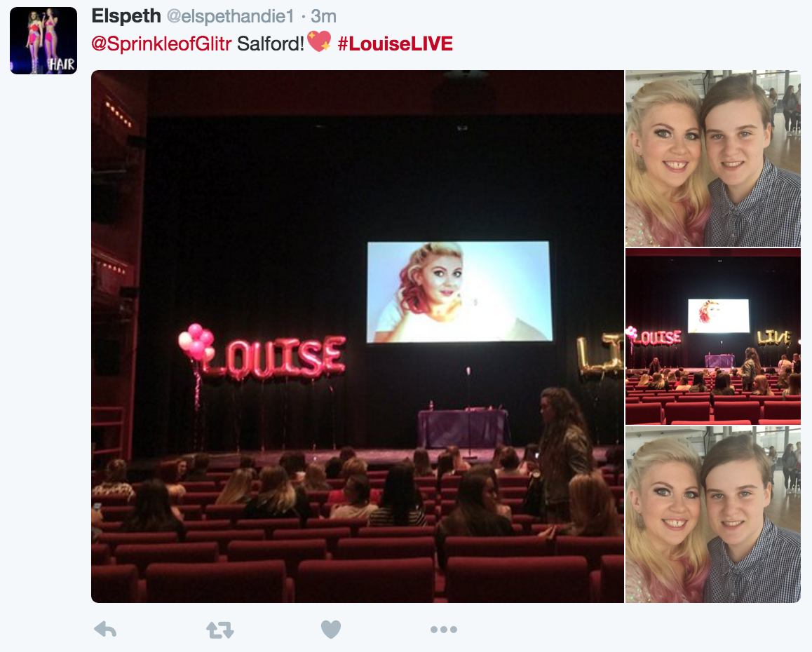Open the #LouiseLIVE hashtag
This screenshot has height=652, width=812.
point(395,43)
